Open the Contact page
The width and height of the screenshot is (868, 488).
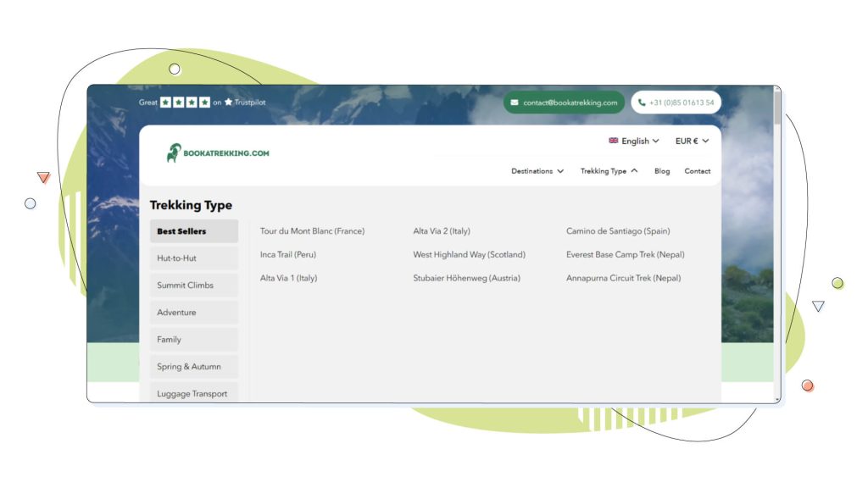pyautogui.click(x=698, y=171)
